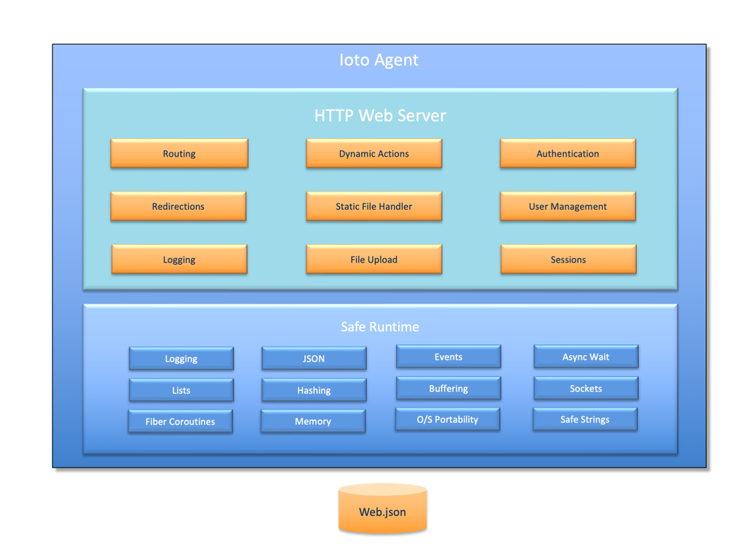Click the Logging box under HTTP Web Server
The width and height of the screenshot is (747, 560).
tap(179, 260)
